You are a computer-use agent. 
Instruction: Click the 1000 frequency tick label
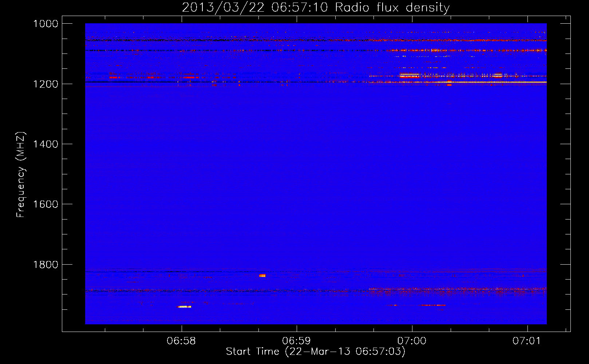click(x=46, y=24)
